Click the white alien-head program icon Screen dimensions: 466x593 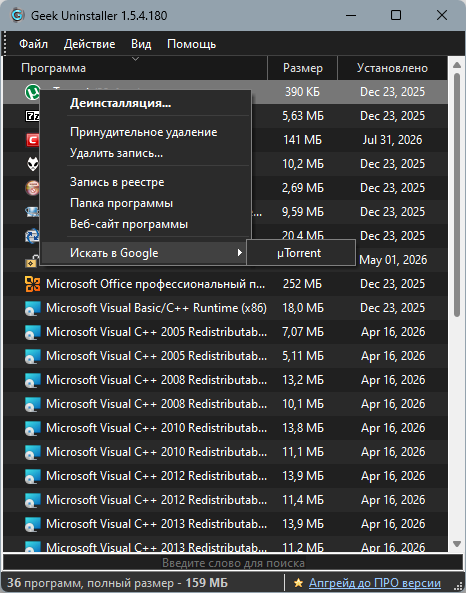click(x=33, y=164)
